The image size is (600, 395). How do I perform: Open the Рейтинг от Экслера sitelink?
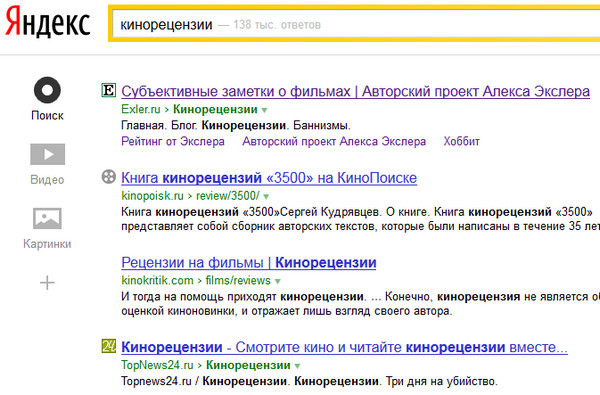pyautogui.click(x=173, y=142)
